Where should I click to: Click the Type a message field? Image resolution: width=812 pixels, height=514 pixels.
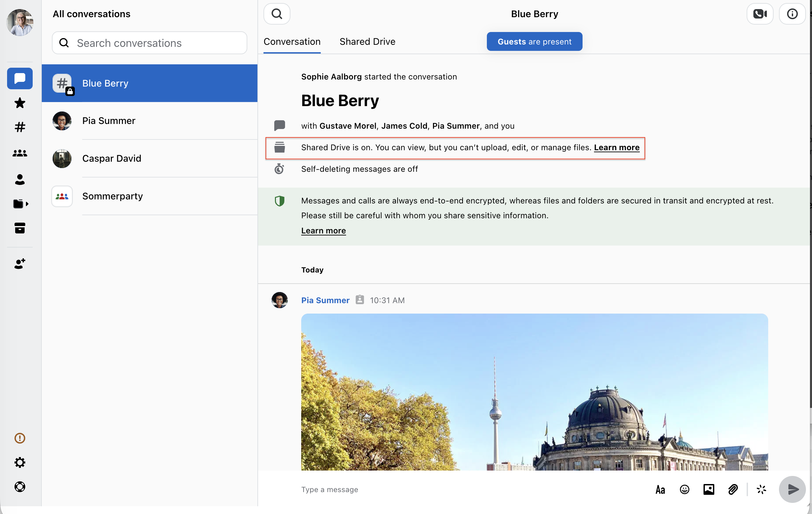click(x=472, y=489)
